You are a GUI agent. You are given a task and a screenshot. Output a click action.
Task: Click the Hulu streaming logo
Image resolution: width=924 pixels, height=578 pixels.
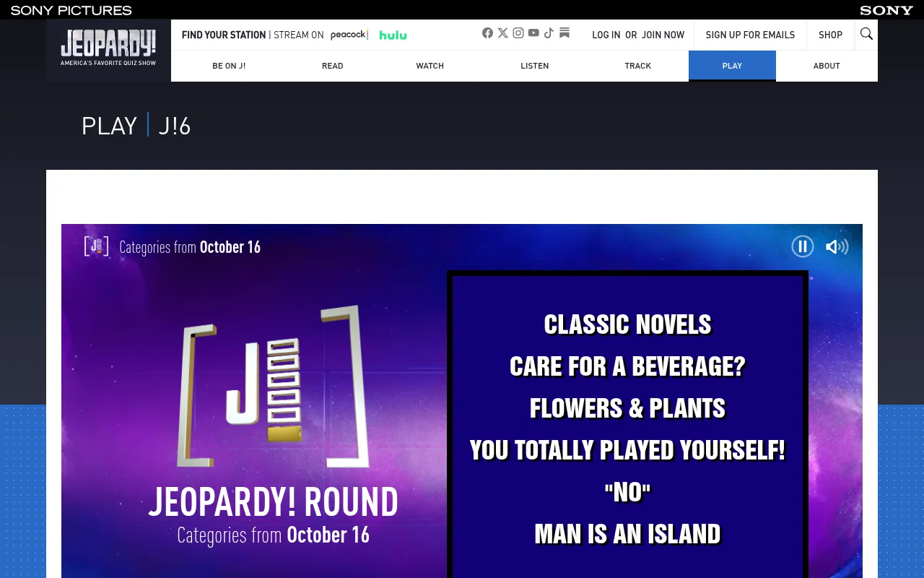click(393, 35)
